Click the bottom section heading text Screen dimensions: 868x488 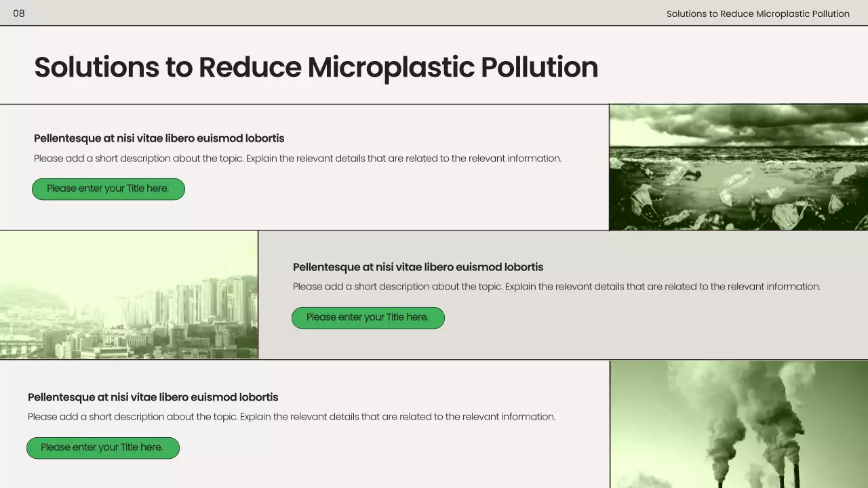(x=153, y=397)
